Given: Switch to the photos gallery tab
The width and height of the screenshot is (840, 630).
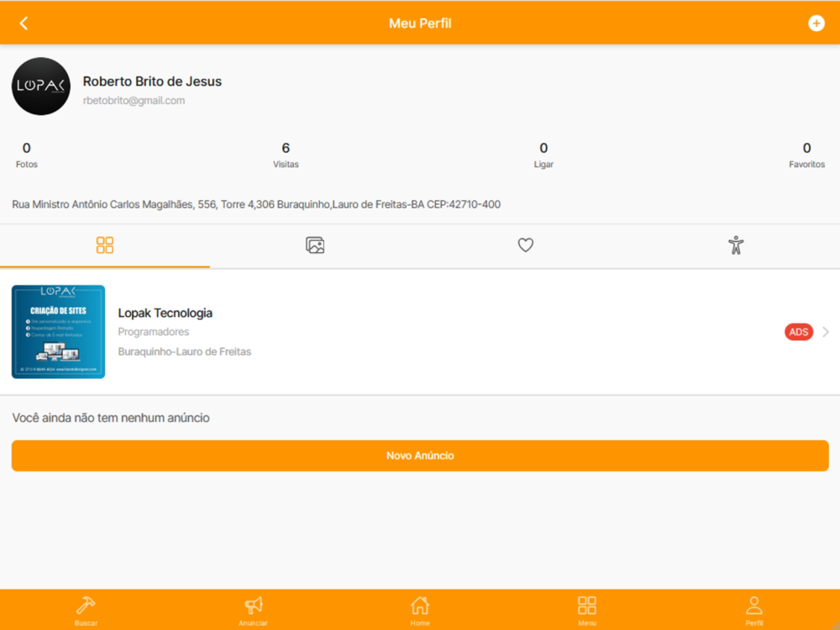Looking at the screenshot, I should pyautogui.click(x=315, y=244).
